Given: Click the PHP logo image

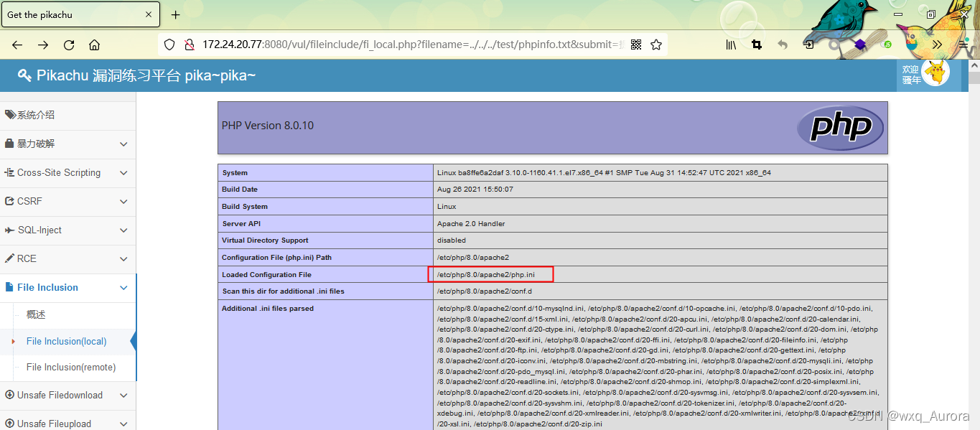Looking at the screenshot, I should (840, 127).
